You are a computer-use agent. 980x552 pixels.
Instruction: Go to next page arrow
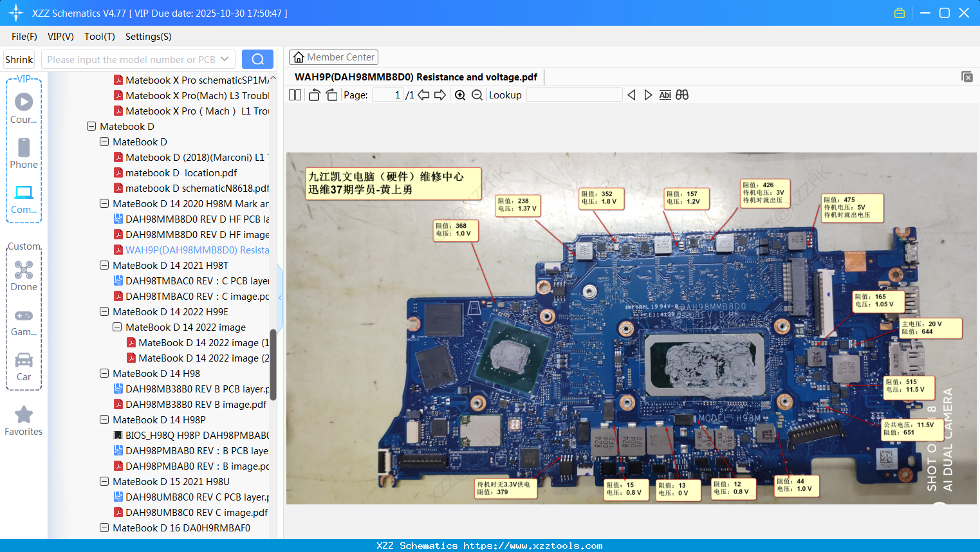tap(440, 95)
